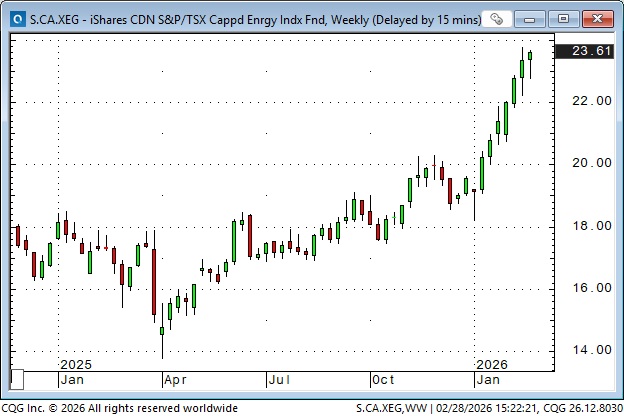Click the 14.00 price axis label
Screen dimensions: 624x416
pyautogui.click(x=589, y=350)
